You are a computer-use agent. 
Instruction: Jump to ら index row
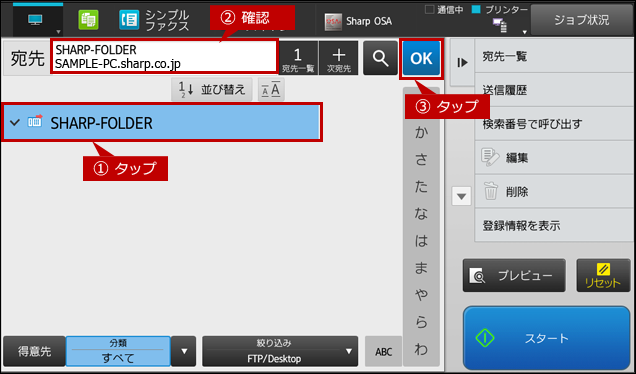point(421,322)
